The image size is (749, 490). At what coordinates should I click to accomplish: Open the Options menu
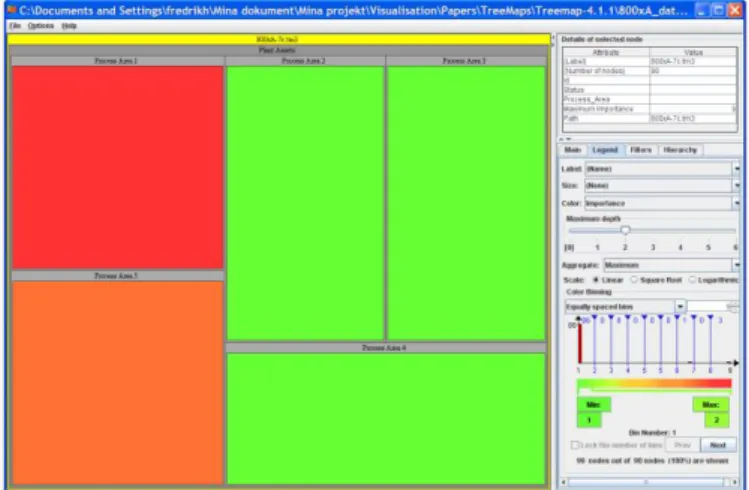pos(41,26)
